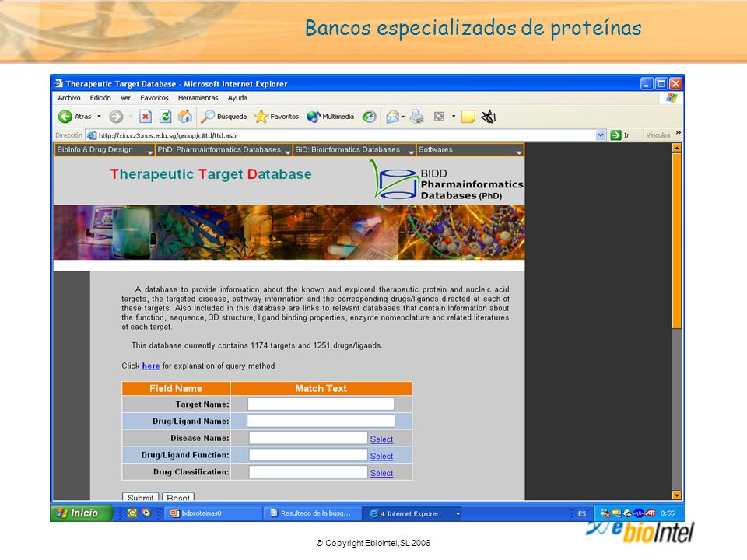Open the Edición menu

coord(100,98)
